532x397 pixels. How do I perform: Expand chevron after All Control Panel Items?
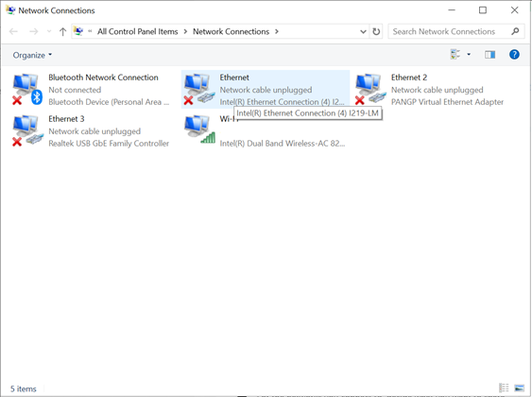coord(185,31)
